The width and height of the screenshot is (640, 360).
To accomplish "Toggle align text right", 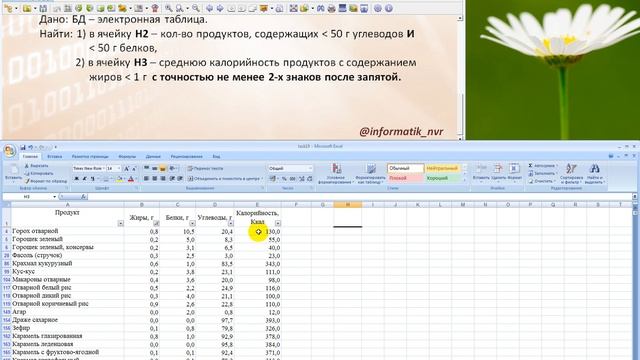I will (163, 179).
